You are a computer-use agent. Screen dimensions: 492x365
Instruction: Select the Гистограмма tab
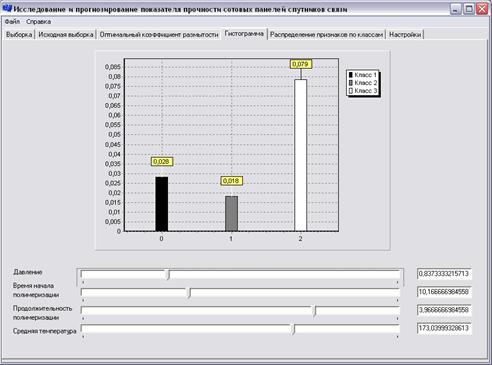pos(244,33)
